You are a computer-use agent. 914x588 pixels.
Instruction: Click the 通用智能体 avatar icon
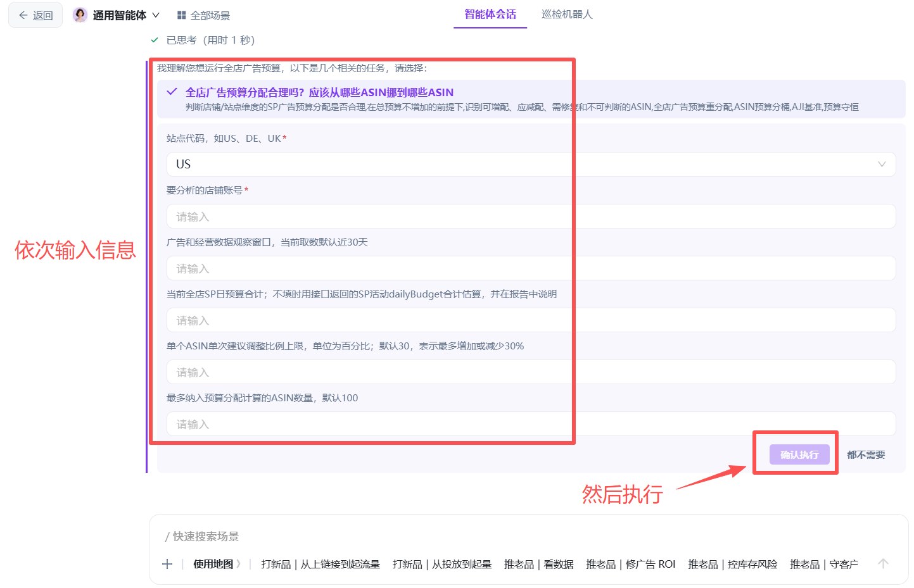click(80, 15)
